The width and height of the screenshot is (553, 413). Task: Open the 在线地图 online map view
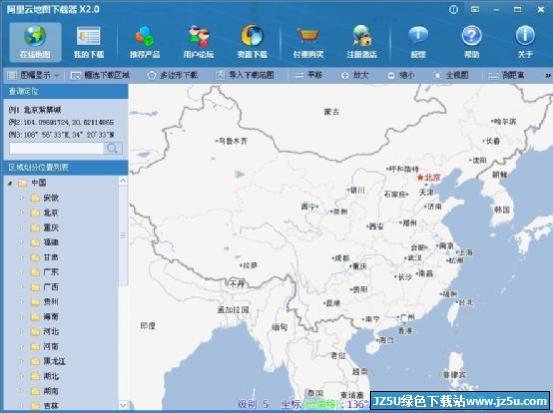click(35, 42)
